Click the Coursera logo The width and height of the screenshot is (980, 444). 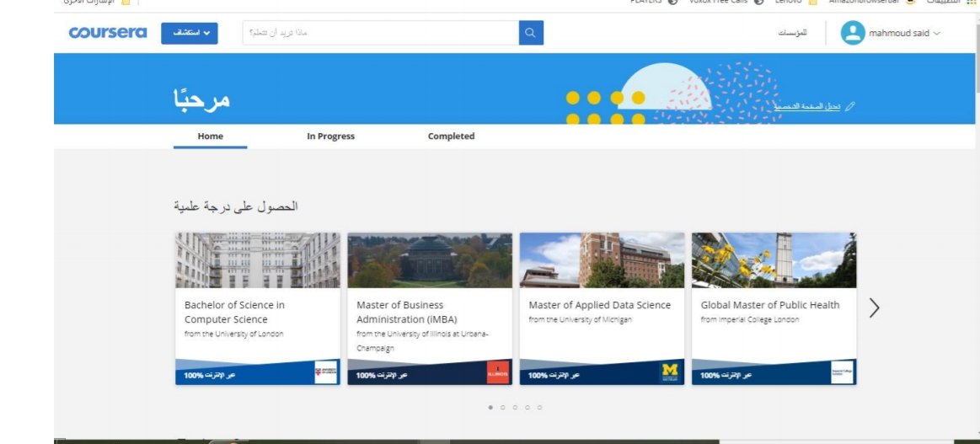(108, 33)
